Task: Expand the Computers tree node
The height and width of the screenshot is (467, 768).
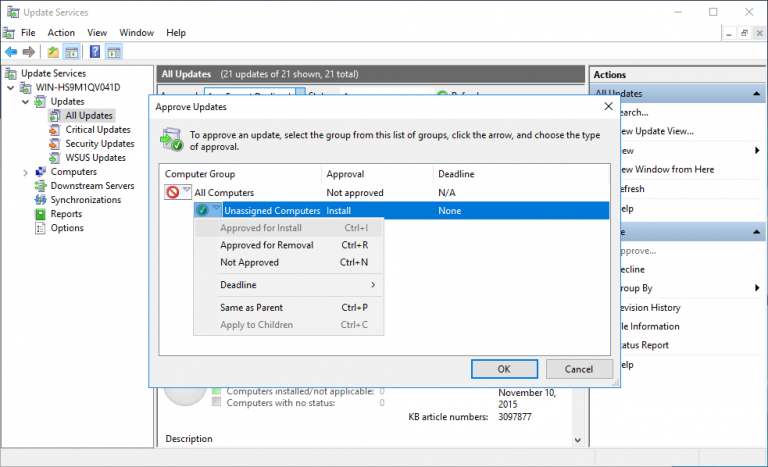Action: pyautogui.click(x=25, y=172)
